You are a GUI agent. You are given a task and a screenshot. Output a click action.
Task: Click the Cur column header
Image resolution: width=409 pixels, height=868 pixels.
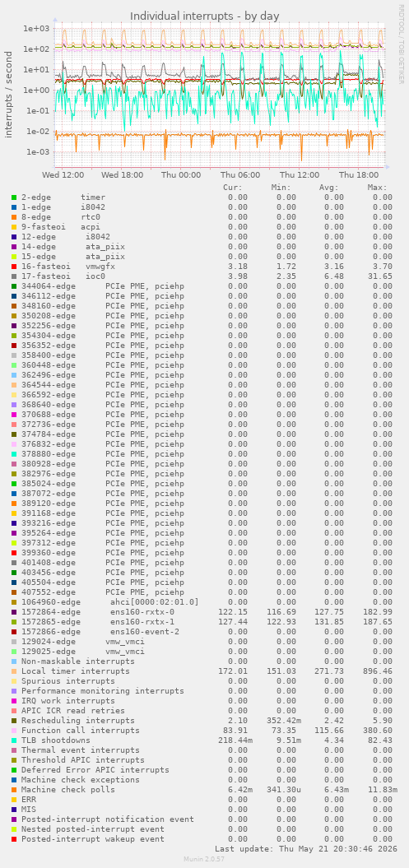(x=232, y=188)
